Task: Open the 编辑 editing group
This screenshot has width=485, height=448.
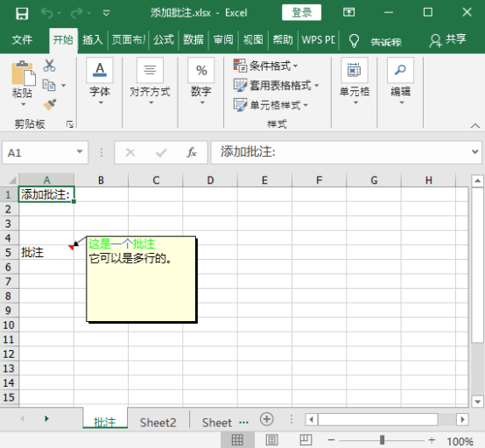Action: 401,82
